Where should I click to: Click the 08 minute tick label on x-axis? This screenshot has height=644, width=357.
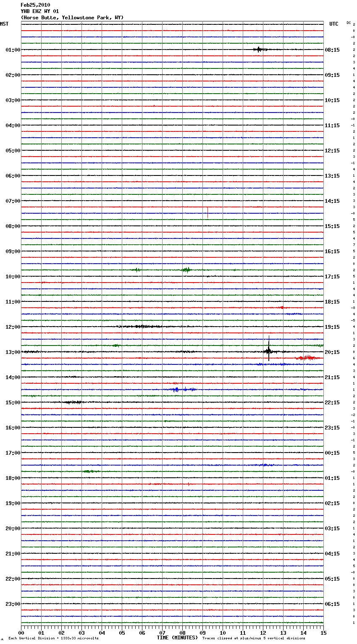(x=182, y=633)
